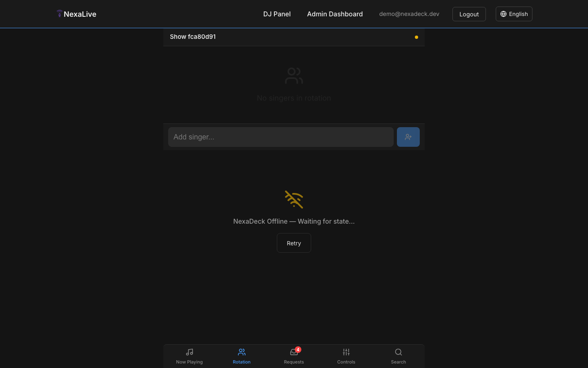588x368 pixels.
Task: Click the yellow connection status dot
Action: (x=416, y=37)
